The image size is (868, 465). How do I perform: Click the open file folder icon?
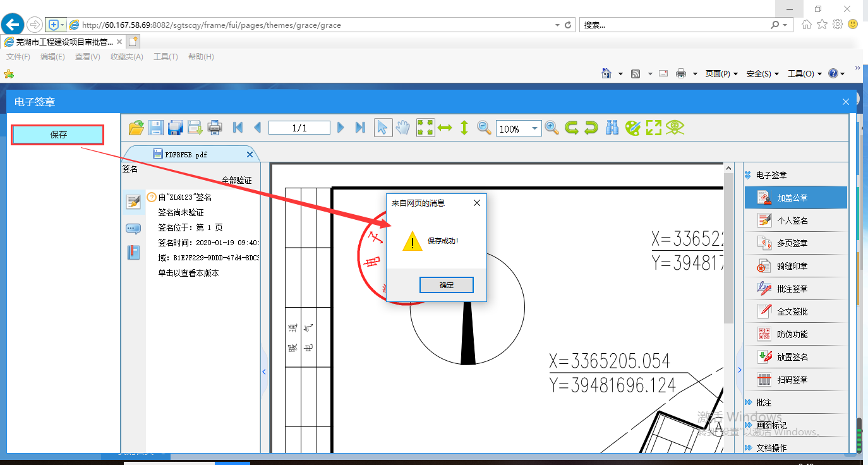pos(136,128)
